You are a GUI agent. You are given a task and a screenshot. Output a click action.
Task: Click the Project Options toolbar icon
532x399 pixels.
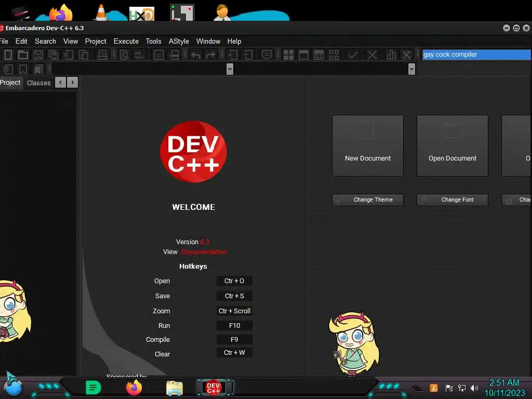267,55
